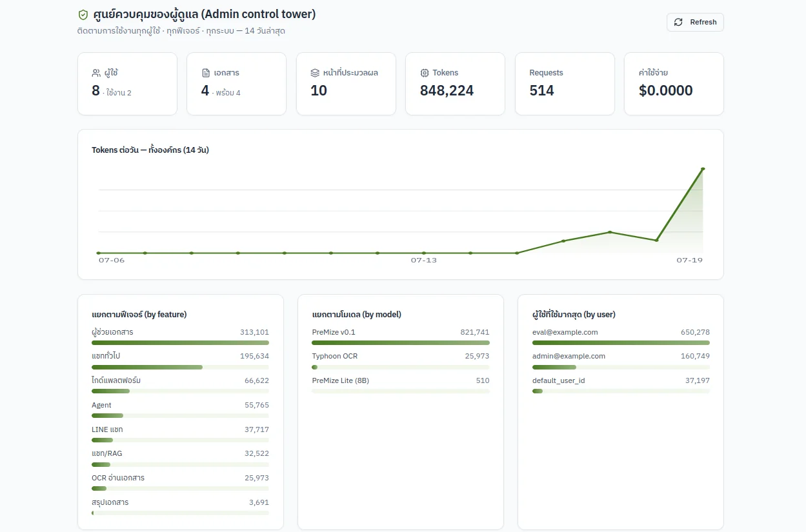Viewport: 806px width, 532px height.
Task: Select eval@example.com user entry
Action: 621,337
